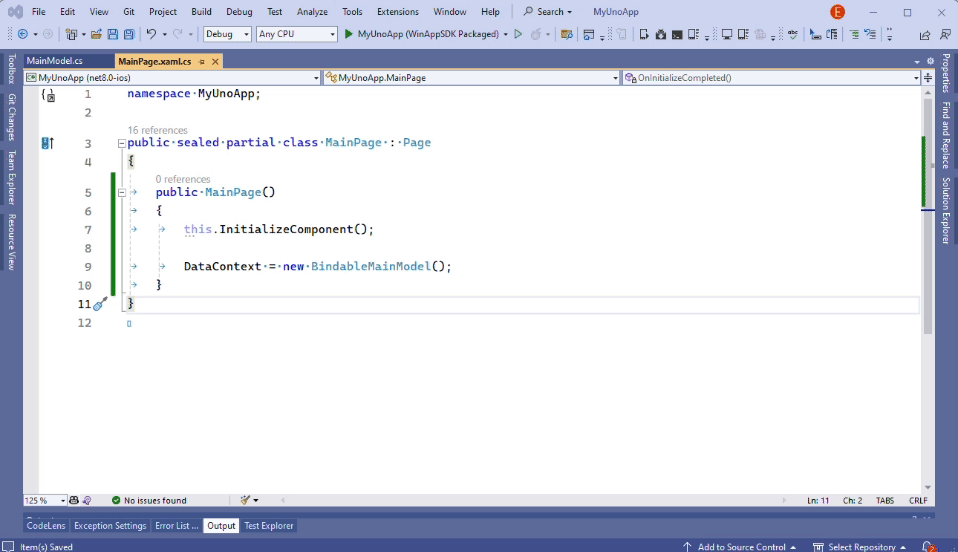The width and height of the screenshot is (958, 552).
Task: Switch to the Error List tab
Action: [176, 526]
